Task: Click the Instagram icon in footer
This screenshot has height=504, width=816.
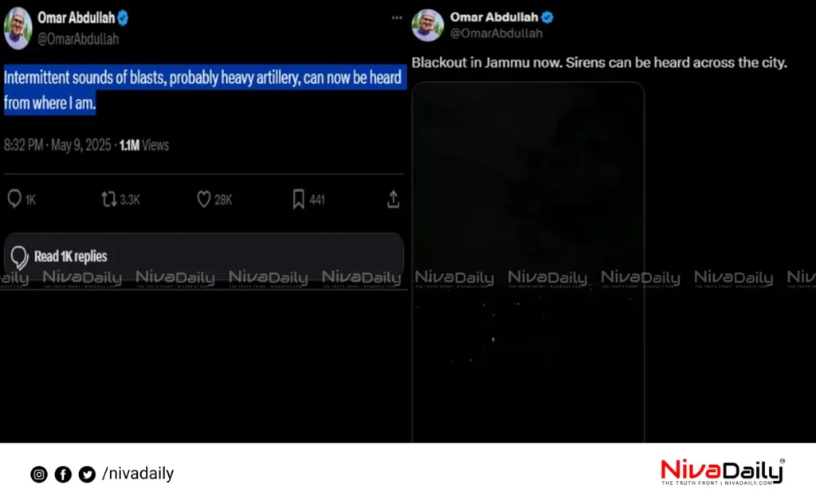Action: (x=38, y=475)
